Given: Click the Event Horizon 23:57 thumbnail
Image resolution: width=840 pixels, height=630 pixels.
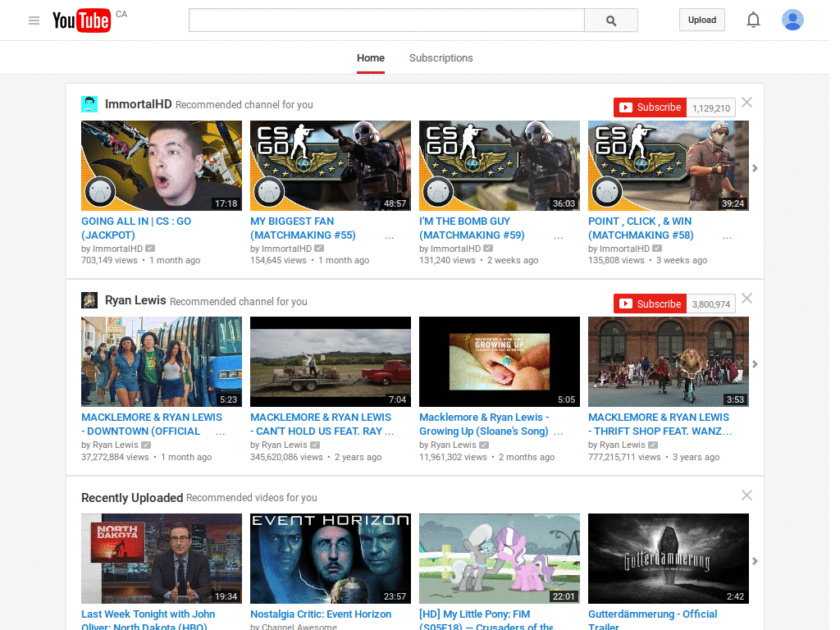Looking at the screenshot, I should point(331,559).
